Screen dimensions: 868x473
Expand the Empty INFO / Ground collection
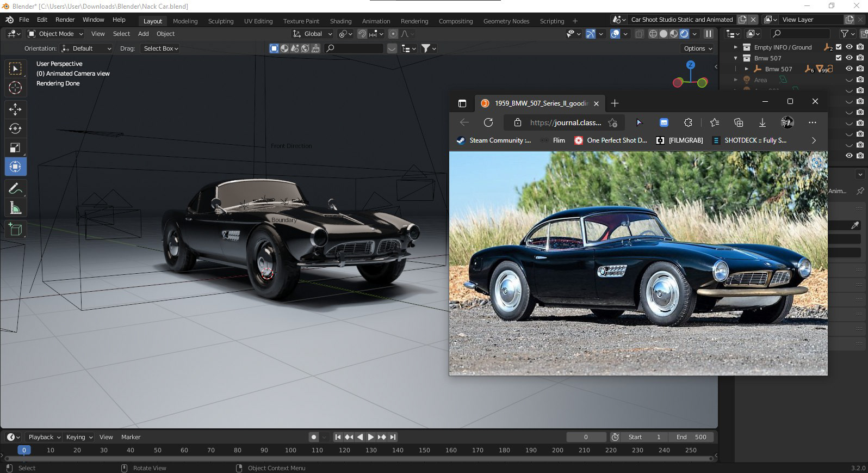[736, 47]
